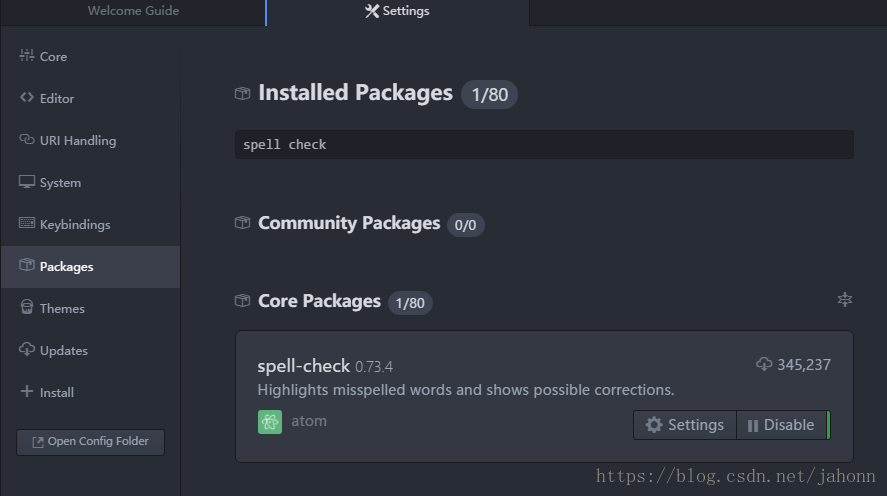Open the spell-check package title link
The height and width of the screenshot is (496, 887).
(303, 366)
